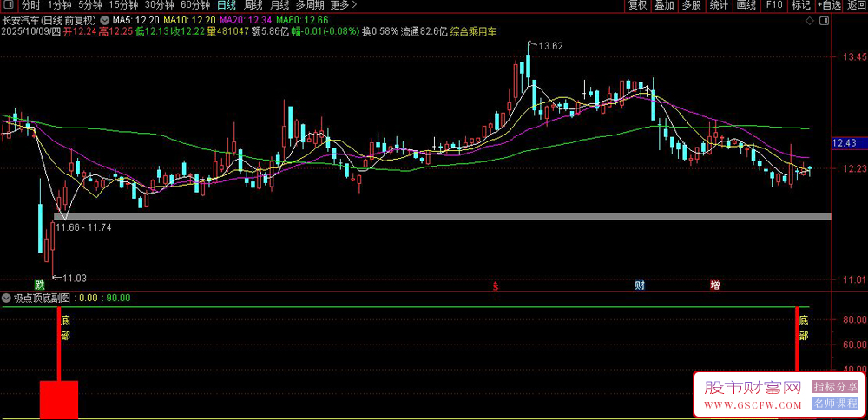Switch to the 分时 chart tab
The image size is (868, 420).
pyautogui.click(x=31, y=5)
